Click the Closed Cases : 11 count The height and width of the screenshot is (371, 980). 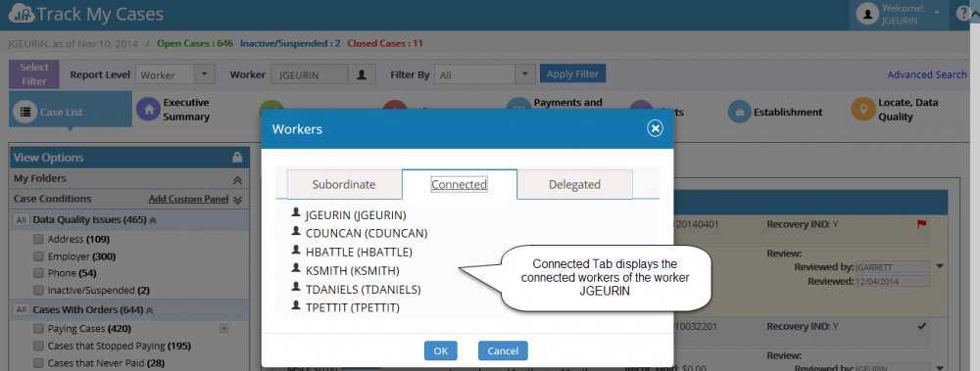(x=385, y=44)
